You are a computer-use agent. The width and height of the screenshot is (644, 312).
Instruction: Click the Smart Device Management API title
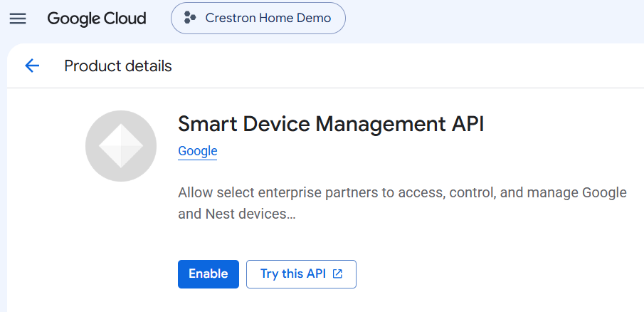tap(331, 124)
